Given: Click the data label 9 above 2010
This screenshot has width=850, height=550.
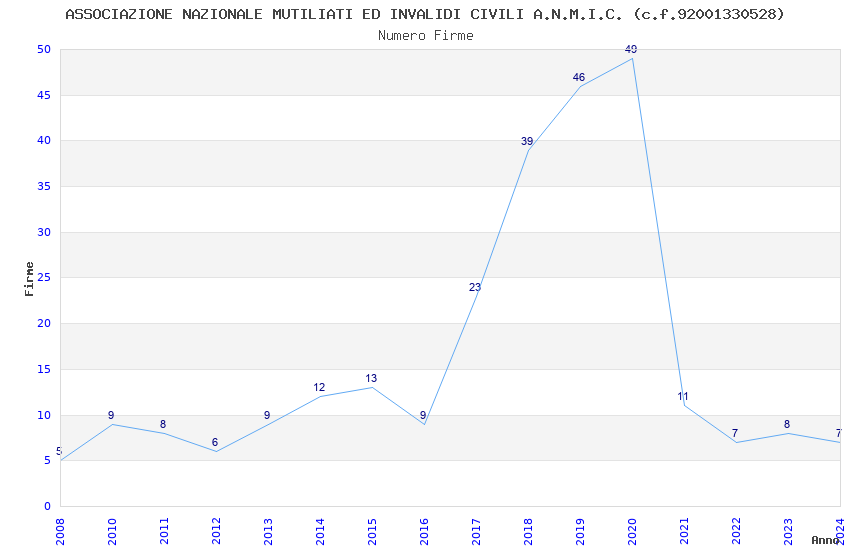Looking at the screenshot, I should [111, 415].
